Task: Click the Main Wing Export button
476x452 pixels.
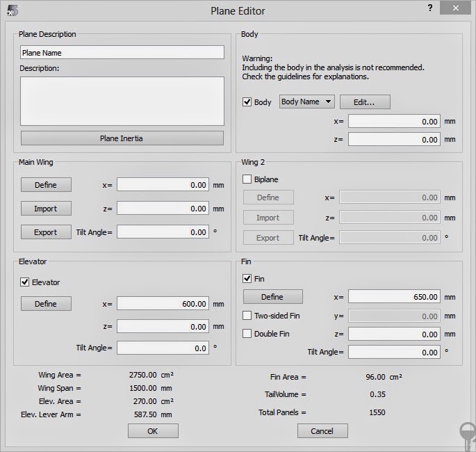Action: point(45,232)
